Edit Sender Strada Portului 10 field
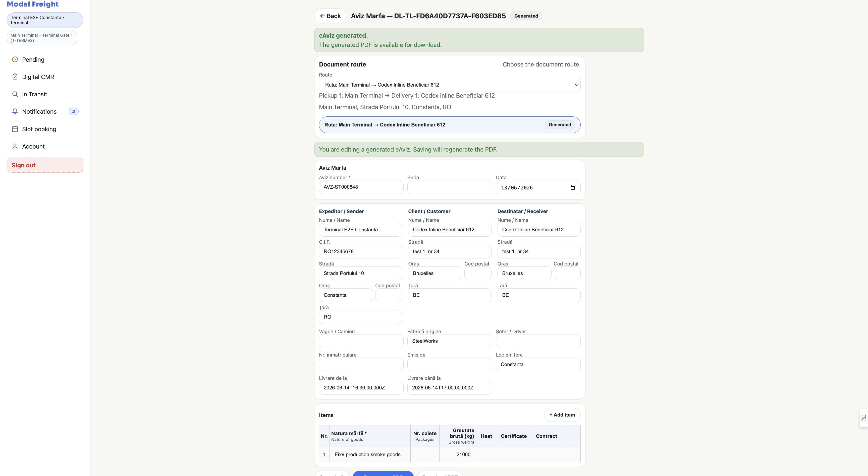This screenshot has height=476, width=868. click(x=360, y=273)
